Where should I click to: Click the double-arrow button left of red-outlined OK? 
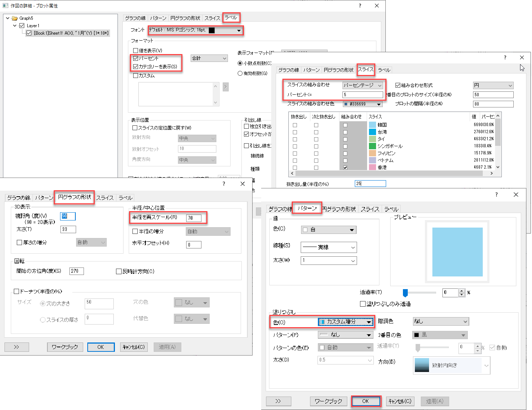click(278, 401)
